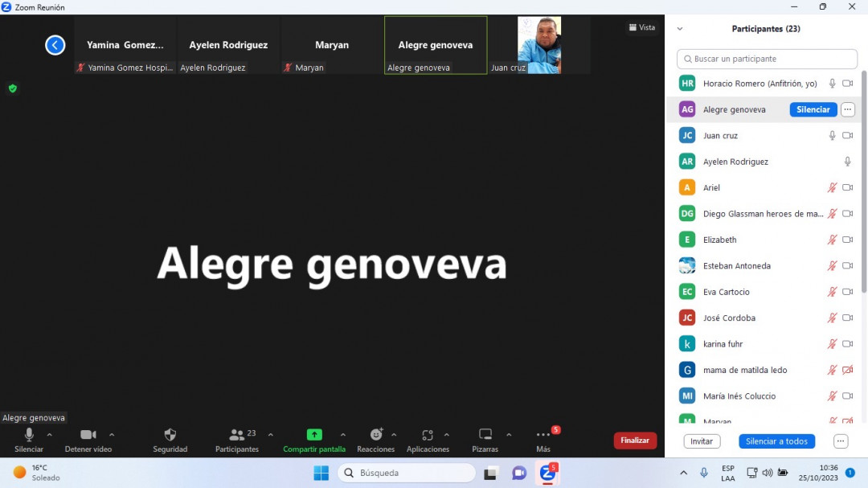
Task: Toggle the Participantes panel in toolbar
Action: [x=237, y=441]
